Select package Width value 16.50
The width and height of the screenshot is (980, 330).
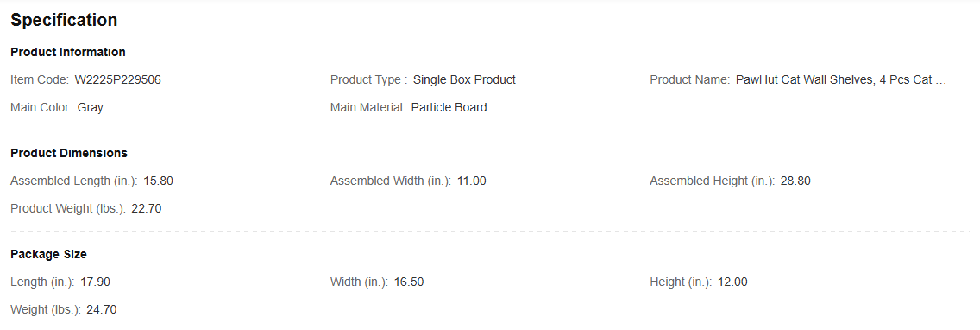click(x=409, y=282)
